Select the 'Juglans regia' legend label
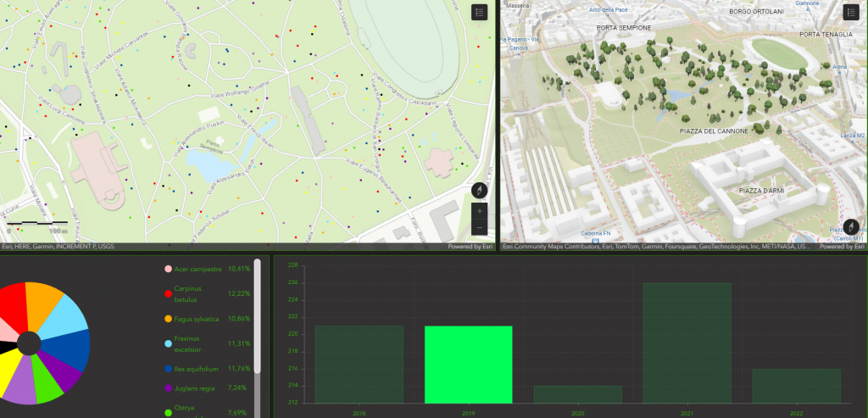 [x=194, y=388]
